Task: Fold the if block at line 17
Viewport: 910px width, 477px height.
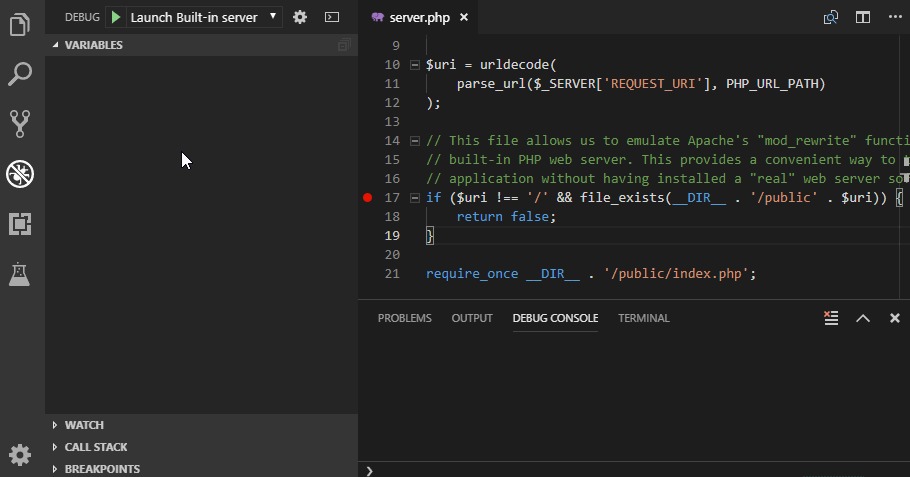Action: [x=414, y=198]
